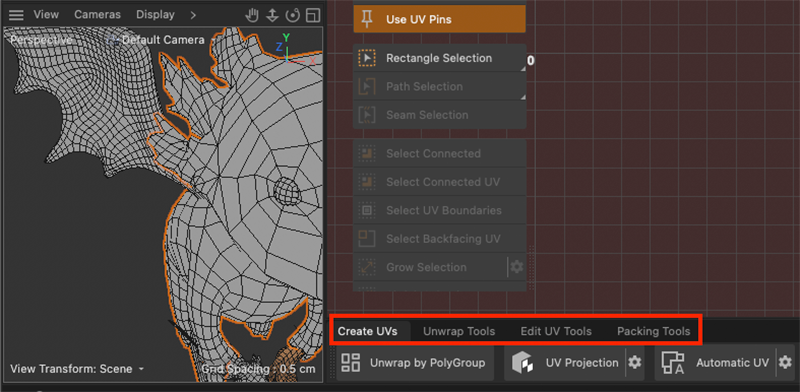Open the View Transform: Scene dropdown
Viewport: 800px width, 392px height.
point(77,369)
